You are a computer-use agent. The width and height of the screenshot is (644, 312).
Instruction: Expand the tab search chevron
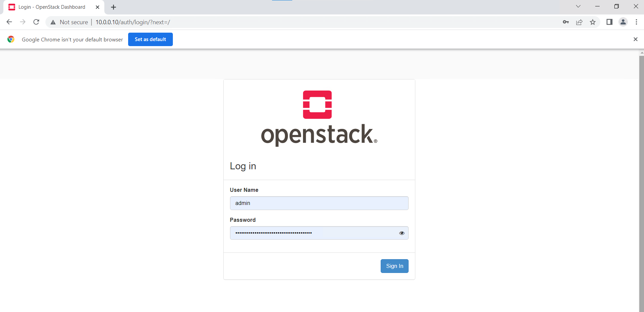[578, 6]
